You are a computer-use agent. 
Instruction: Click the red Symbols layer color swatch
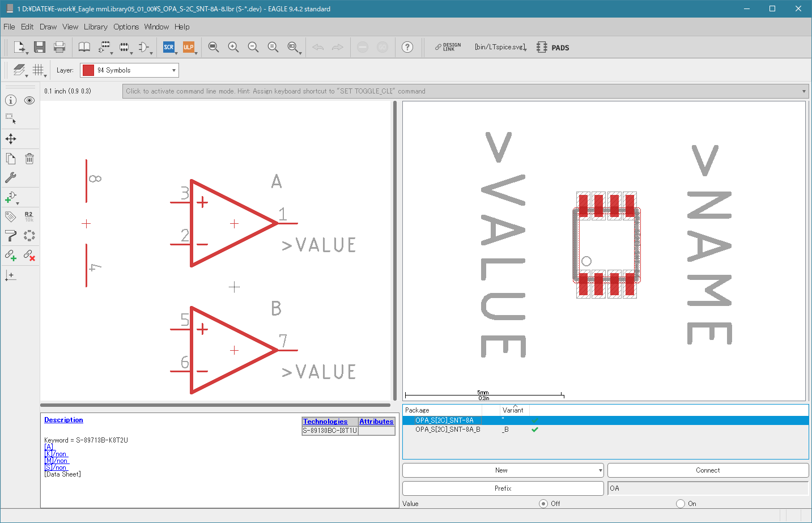[x=88, y=70]
